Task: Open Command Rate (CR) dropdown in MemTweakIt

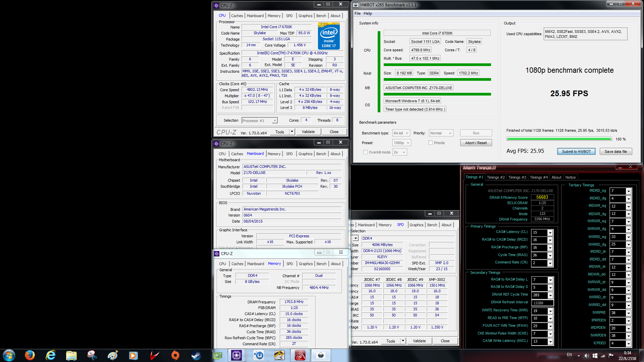Action: 550,263
